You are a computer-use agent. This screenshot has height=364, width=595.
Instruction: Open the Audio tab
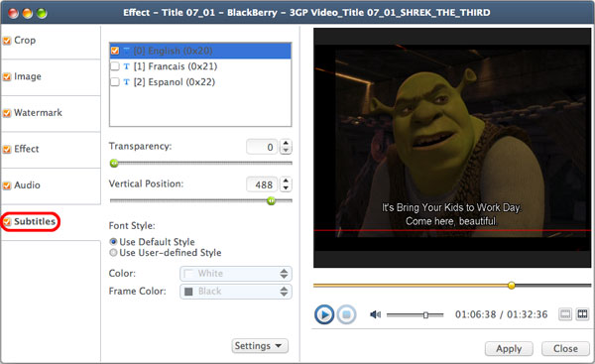[x=51, y=185]
